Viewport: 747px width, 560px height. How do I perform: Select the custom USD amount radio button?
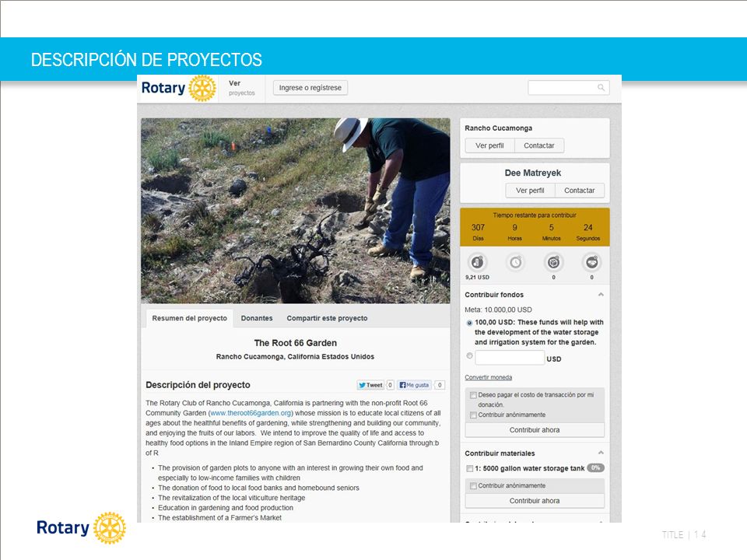click(x=469, y=355)
